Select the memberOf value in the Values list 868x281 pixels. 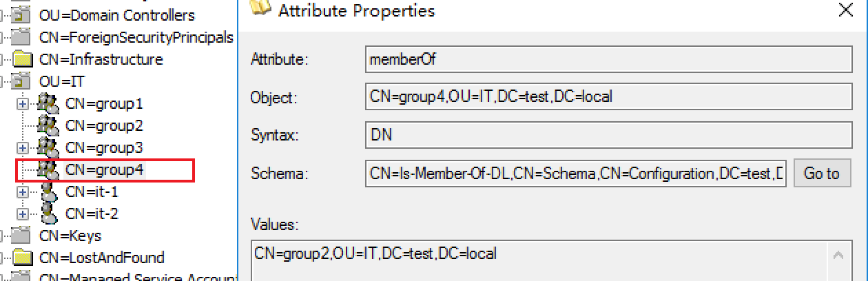coord(375,253)
